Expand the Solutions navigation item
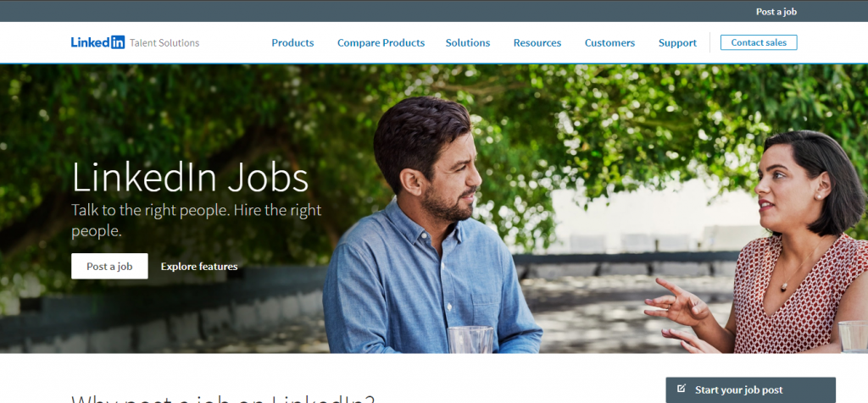Image resolution: width=868 pixels, height=403 pixels. pyautogui.click(x=468, y=42)
